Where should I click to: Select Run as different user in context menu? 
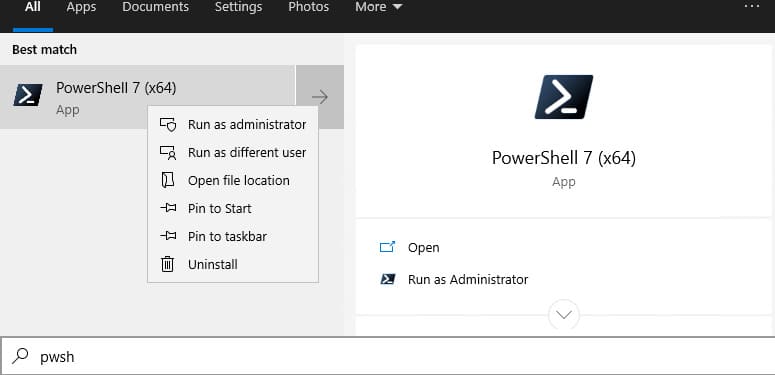233,153
